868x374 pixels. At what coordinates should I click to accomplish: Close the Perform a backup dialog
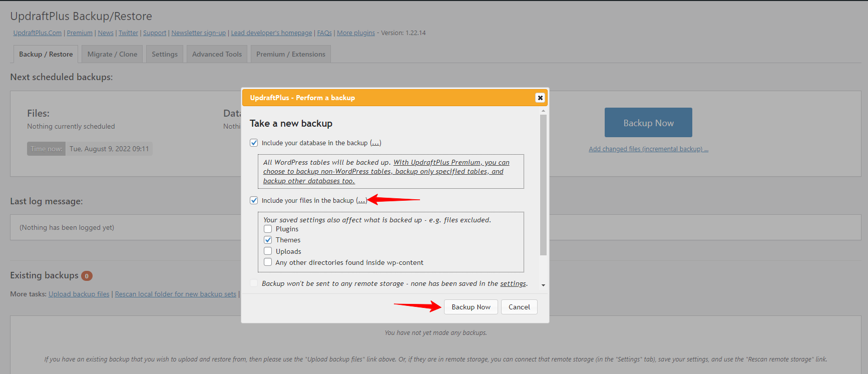pyautogui.click(x=540, y=98)
